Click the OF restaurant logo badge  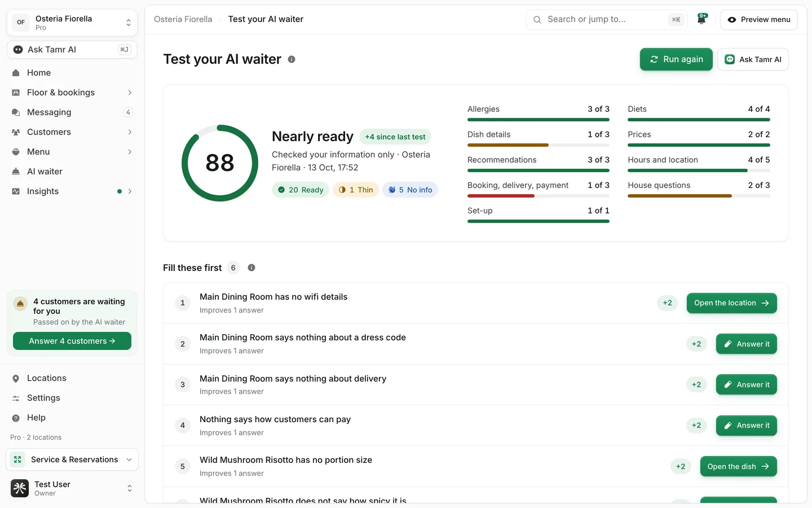pos(21,23)
